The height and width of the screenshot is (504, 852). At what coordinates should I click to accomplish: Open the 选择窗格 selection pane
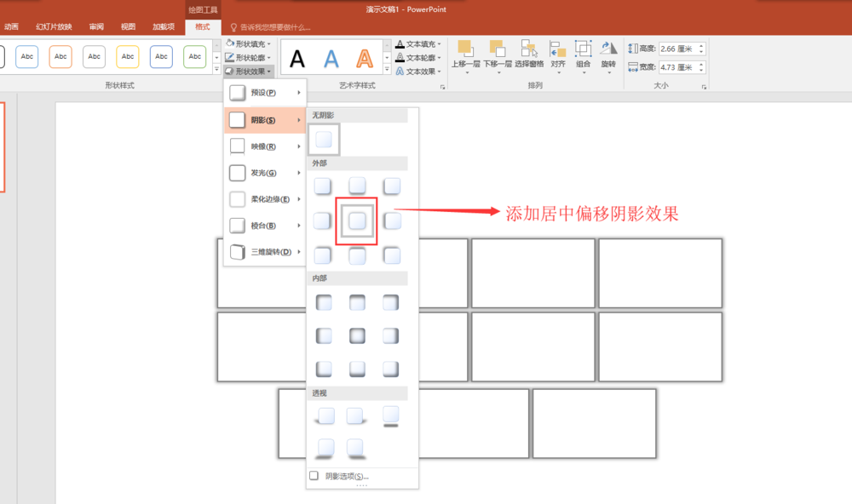(529, 54)
